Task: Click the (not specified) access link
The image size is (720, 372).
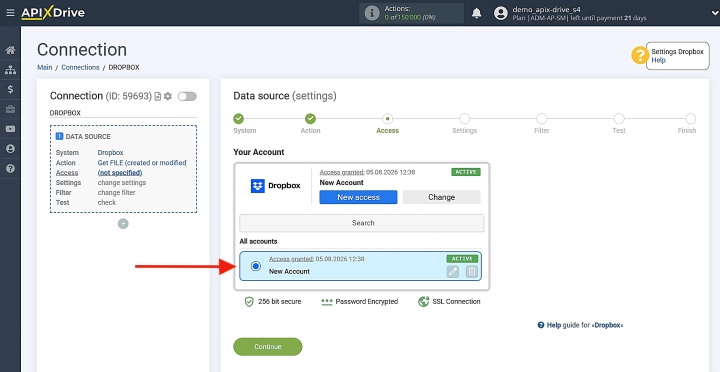Action: tap(120, 173)
